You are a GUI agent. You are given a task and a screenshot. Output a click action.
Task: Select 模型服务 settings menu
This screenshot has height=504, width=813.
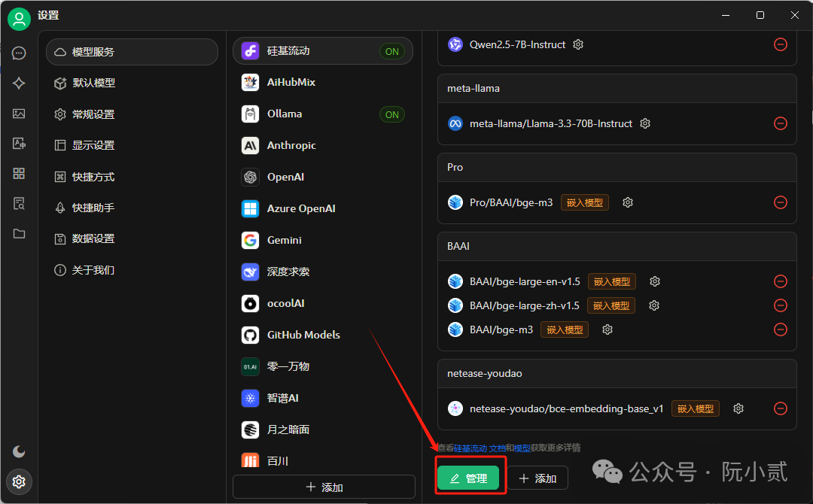[x=132, y=52]
